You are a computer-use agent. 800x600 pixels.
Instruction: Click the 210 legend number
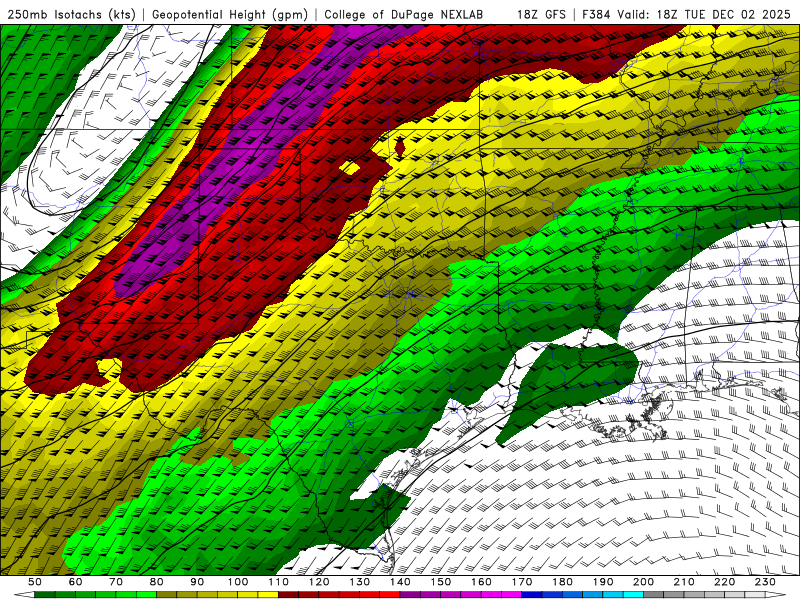(x=684, y=582)
